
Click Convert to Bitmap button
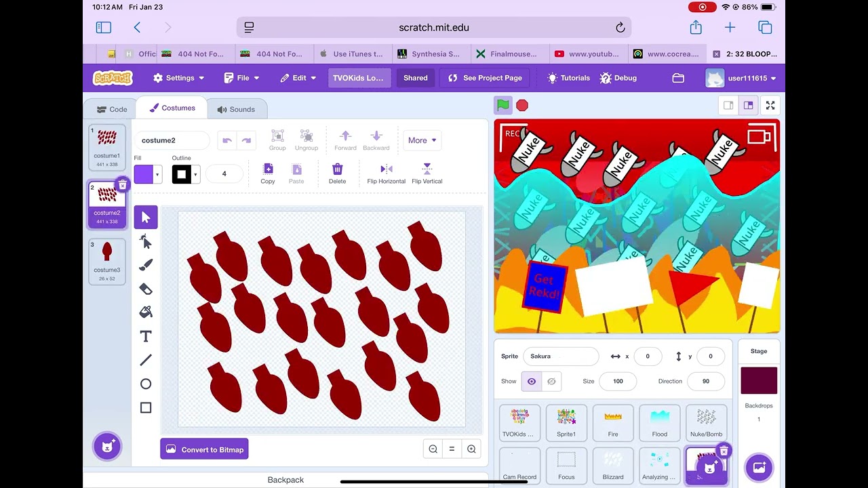204,449
